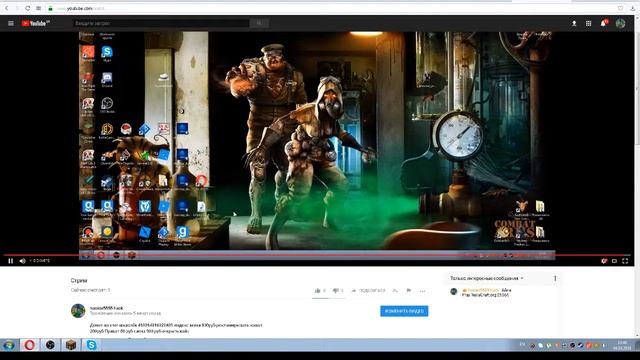Viewport: 640px width, 360px height.
Task: Open the player settings gear
Action: tap(604, 261)
